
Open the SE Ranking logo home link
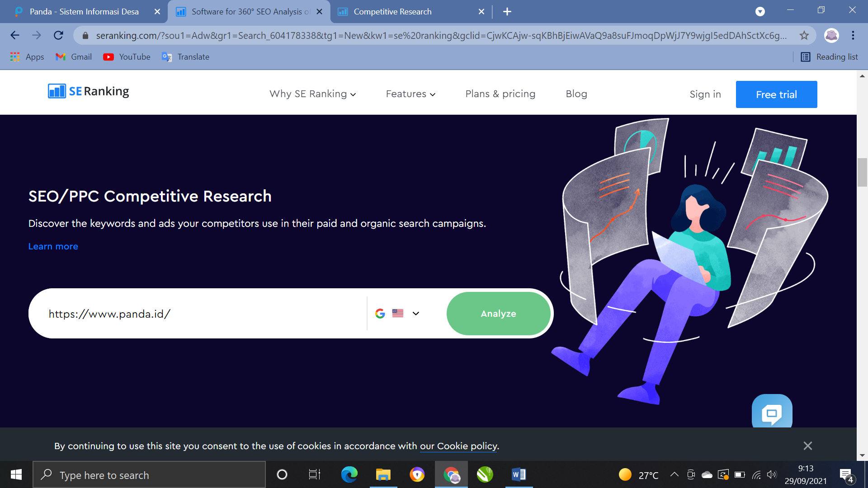pos(89,91)
